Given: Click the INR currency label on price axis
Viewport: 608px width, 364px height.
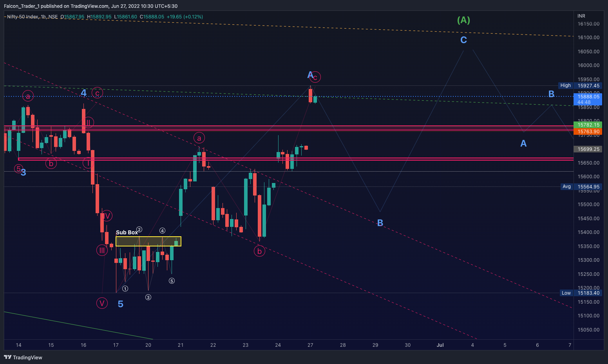Looking at the screenshot, I should (x=581, y=16).
